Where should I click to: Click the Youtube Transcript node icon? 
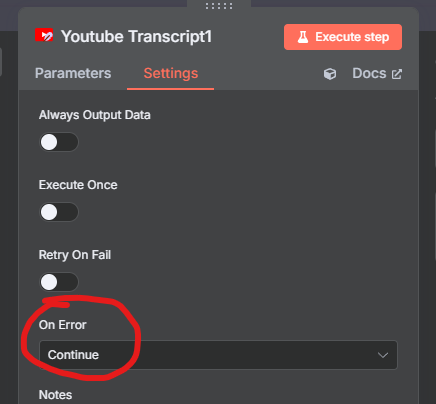point(44,35)
